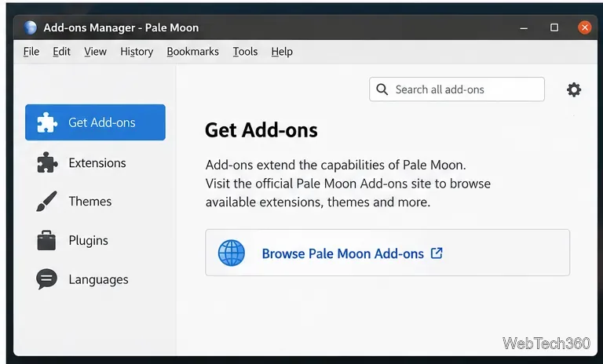
Task: Click the Get Add-ons heading text
Action: [x=261, y=130]
